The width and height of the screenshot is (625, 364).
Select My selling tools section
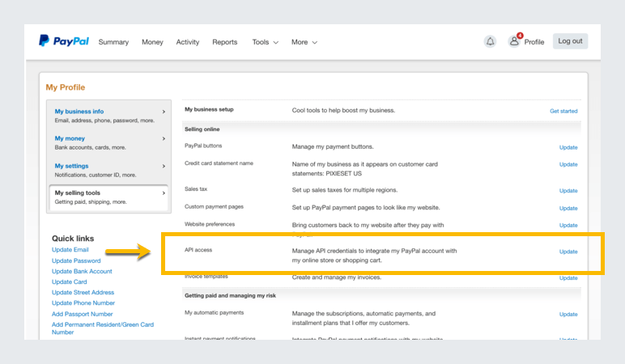tap(108, 197)
